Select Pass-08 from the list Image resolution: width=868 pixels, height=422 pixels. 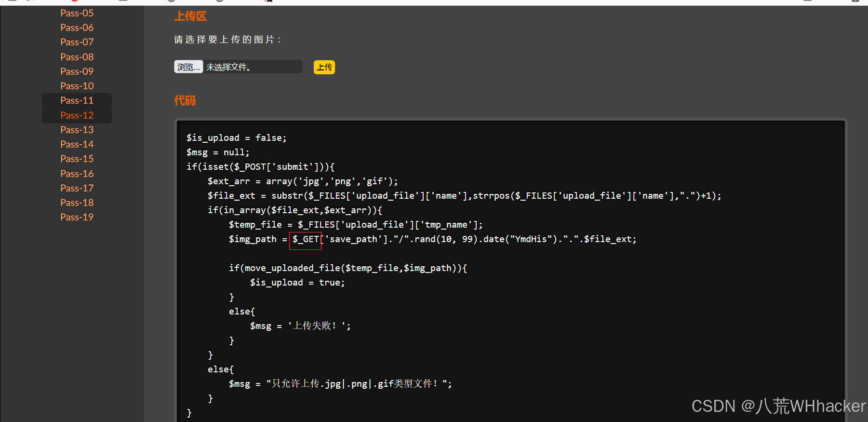77,57
